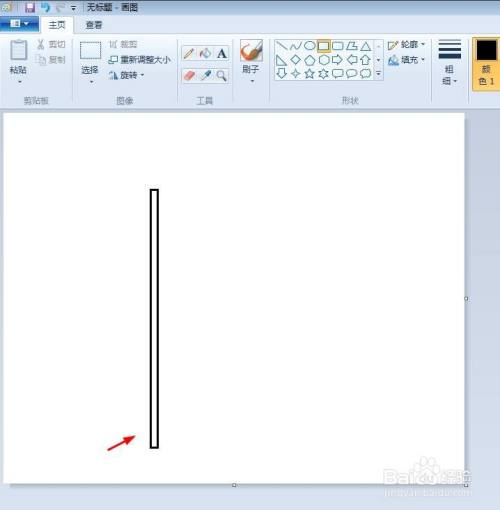
Task: Choose the Diamond shape
Action: pos(296,60)
